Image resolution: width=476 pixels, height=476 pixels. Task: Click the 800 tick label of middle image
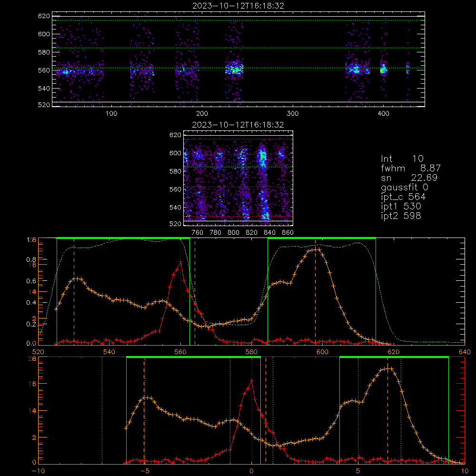tap(233, 233)
